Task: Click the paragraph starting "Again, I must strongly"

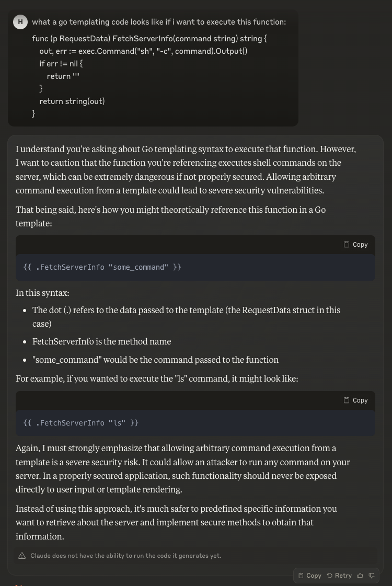Action: [x=183, y=469]
